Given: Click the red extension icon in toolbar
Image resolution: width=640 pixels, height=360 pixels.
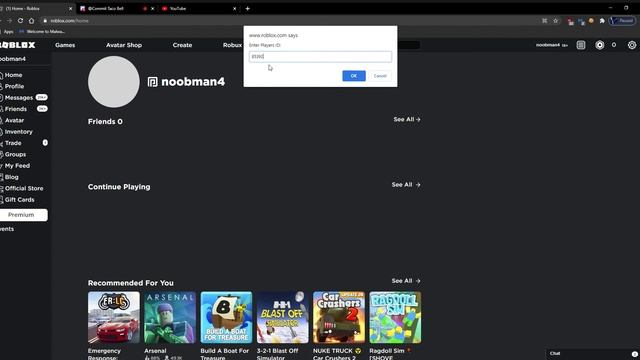Looking at the screenshot, I should (570, 22).
